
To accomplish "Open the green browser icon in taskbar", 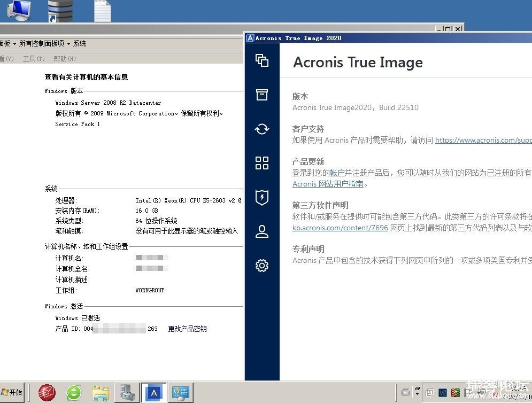I will point(74,393).
